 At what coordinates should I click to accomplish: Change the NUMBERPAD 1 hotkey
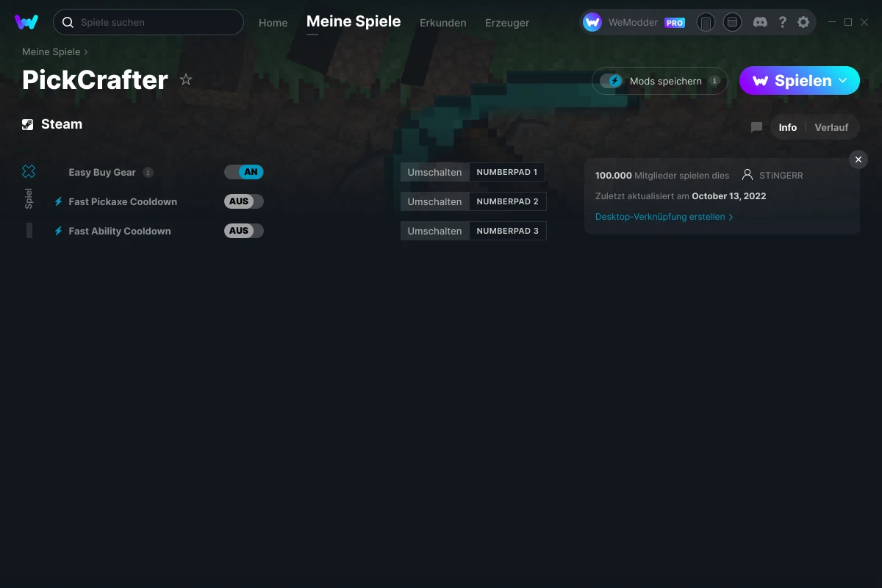pyautogui.click(x=507, y=172)
